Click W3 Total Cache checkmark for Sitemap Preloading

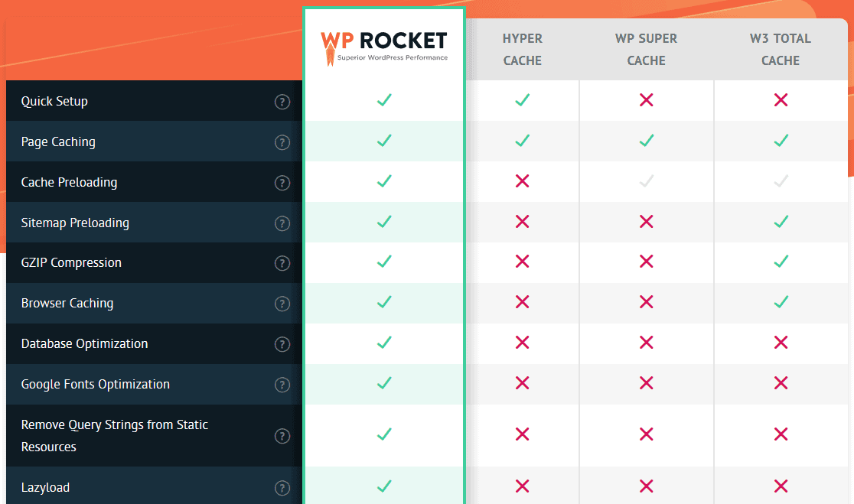[781, 222]
